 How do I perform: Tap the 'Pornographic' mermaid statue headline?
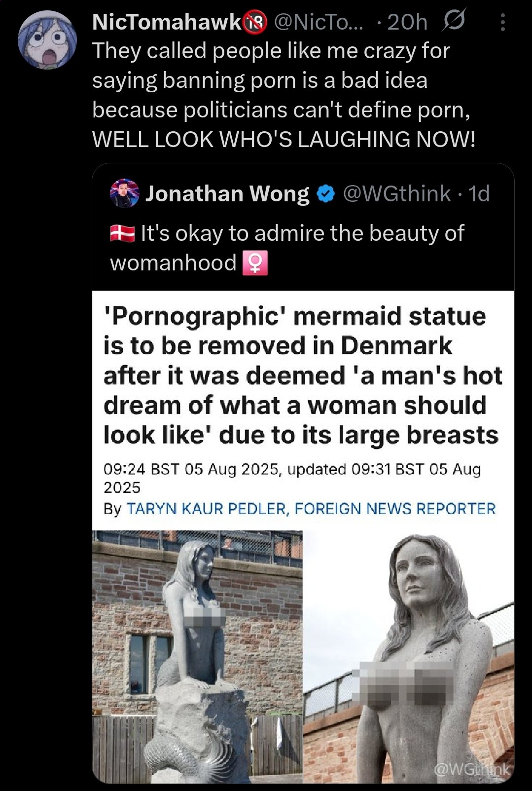pos(302,376)
